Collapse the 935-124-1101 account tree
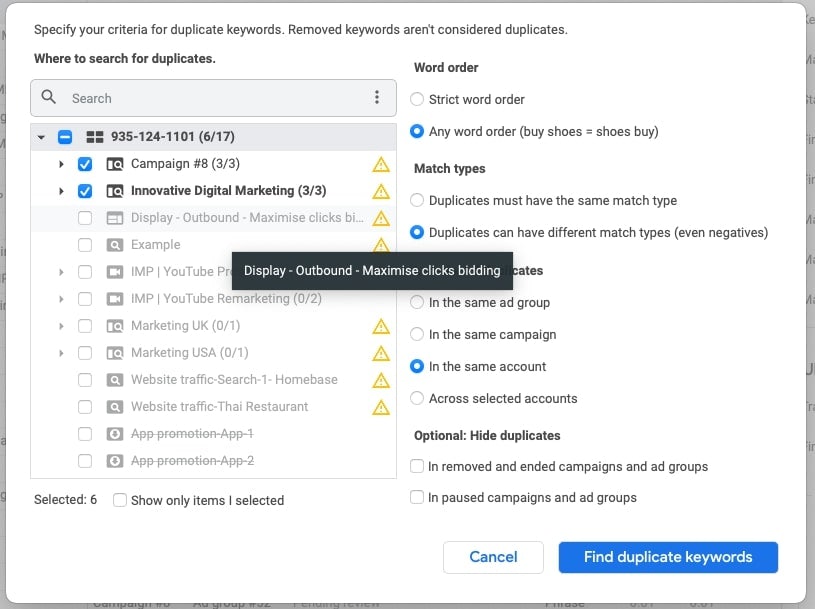Viewport: 815px width, 609px height. coord(41,137)
